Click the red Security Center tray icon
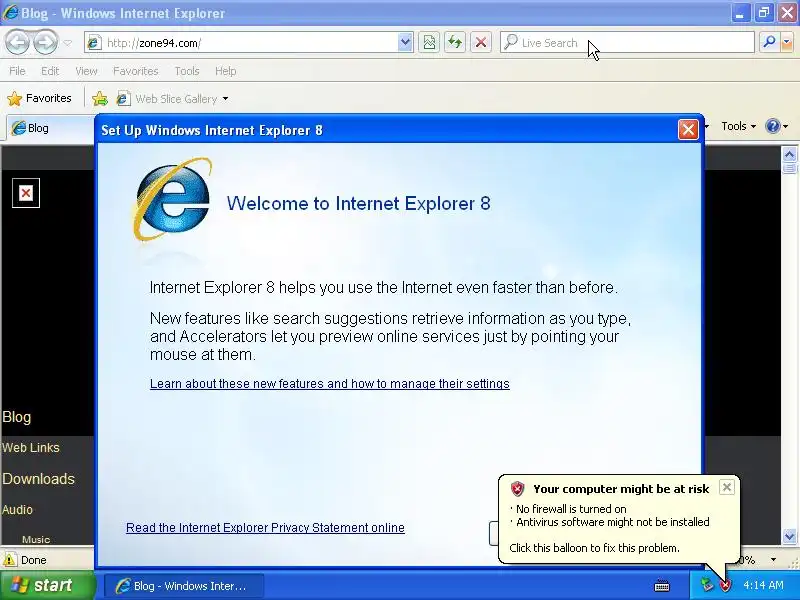The height and width of the screenshot is (600, 800). pyautogui.click(x=725, y=585)
